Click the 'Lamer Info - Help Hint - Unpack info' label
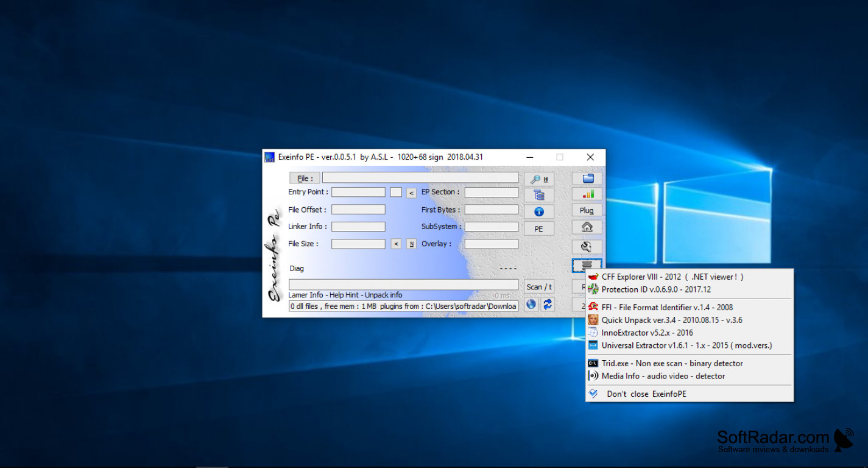868x468 pixels. [x=345, y=295]
